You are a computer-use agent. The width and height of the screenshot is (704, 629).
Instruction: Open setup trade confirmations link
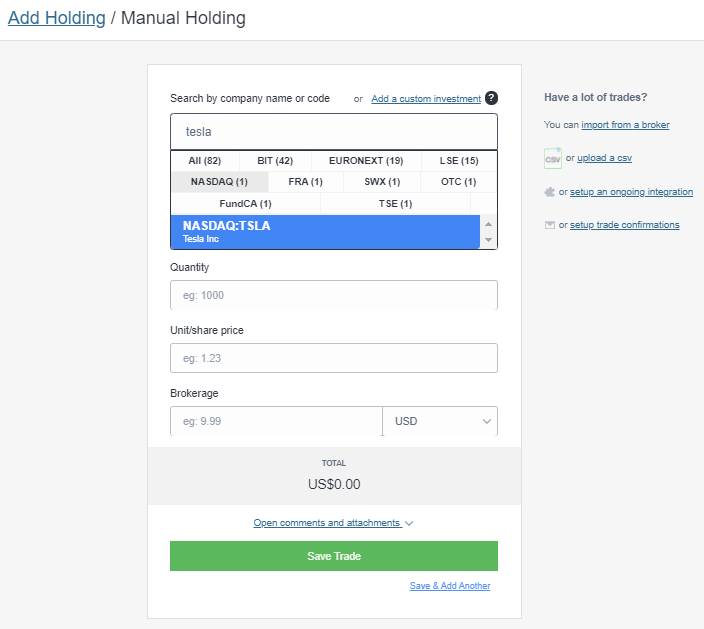click(x=625, y=225)
